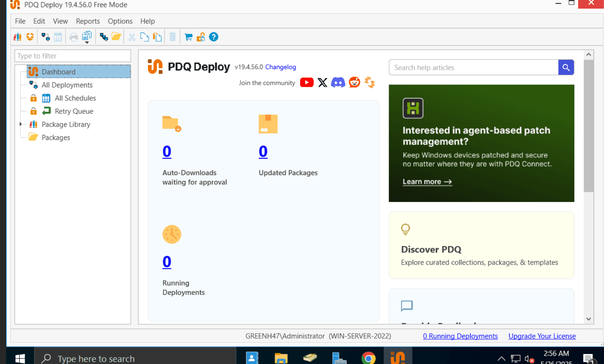Select Packages folder in the tree

[x=55, y=137]
